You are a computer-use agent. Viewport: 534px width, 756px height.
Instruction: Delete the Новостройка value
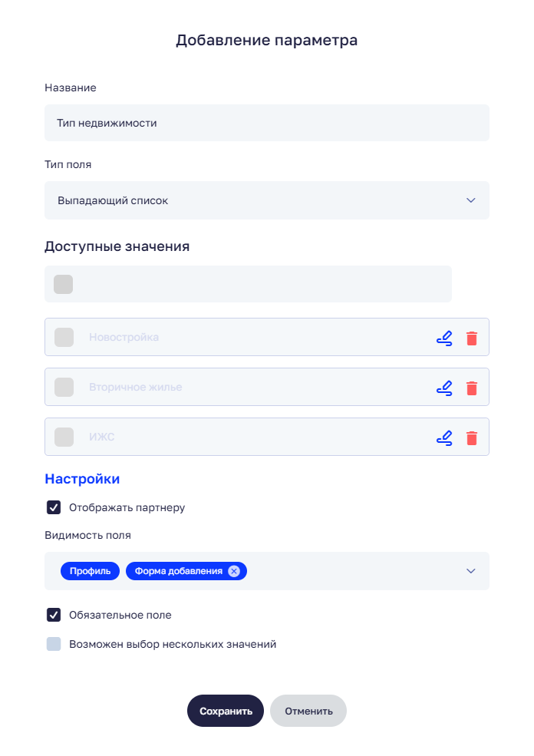(472, 338)
